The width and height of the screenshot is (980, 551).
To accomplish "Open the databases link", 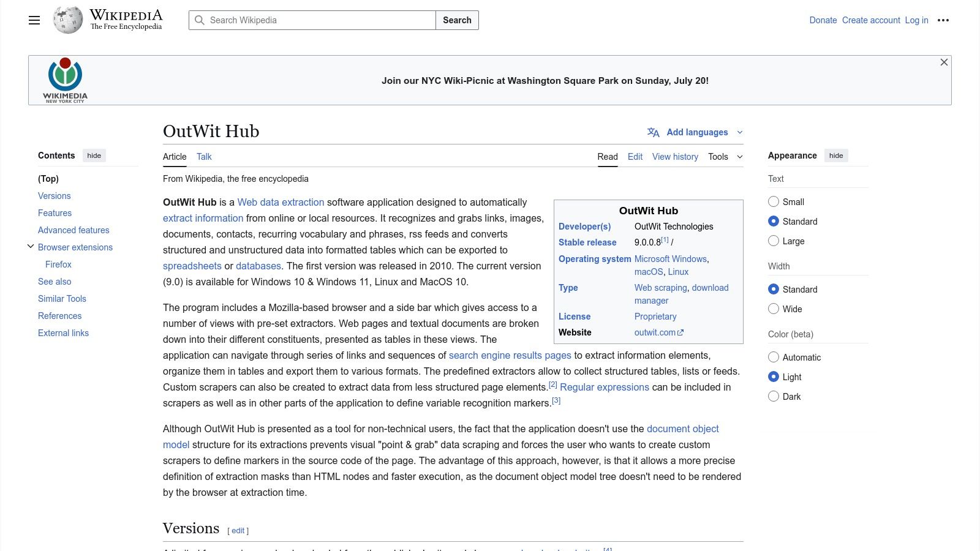I will click(x=258, y=266).
